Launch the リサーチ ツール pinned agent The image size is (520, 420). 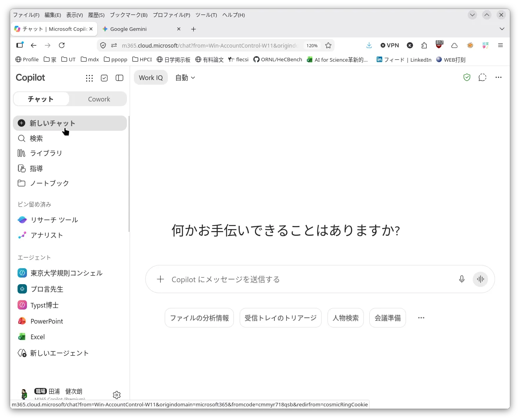point(70,220)
